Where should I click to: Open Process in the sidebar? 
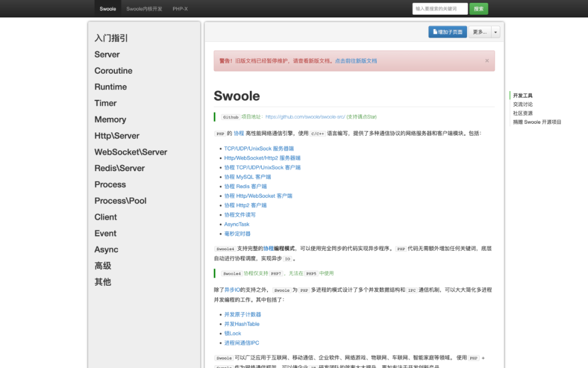point(110,184)
